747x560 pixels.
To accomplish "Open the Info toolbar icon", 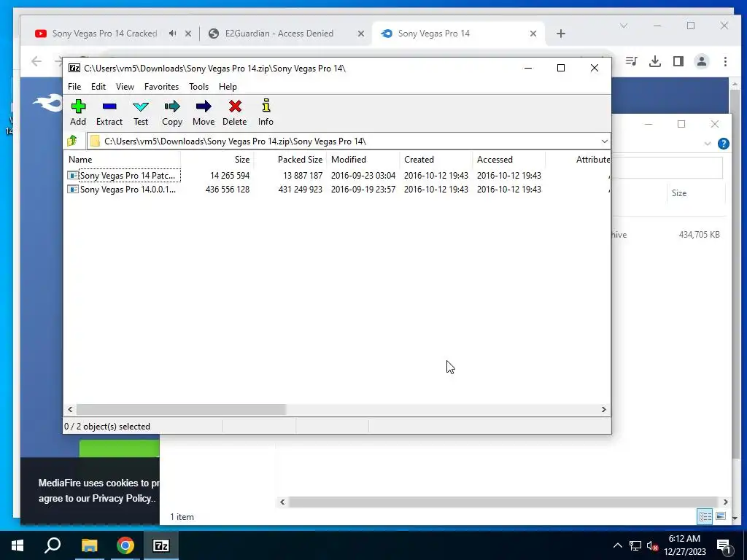I will tap(266, 112).
